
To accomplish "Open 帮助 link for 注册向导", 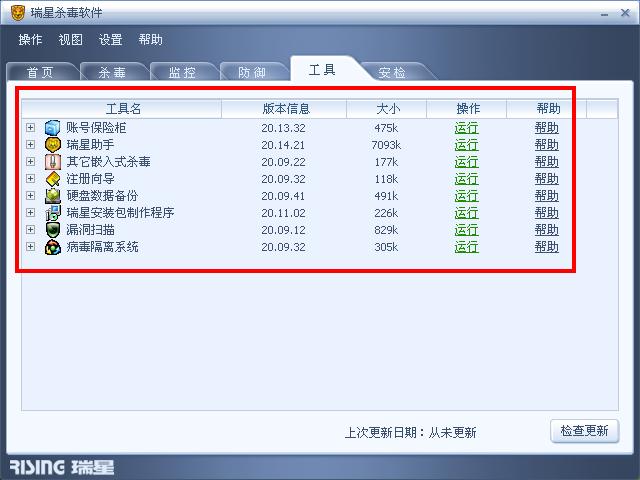I will pyautogui.click(x=547, y=179).
